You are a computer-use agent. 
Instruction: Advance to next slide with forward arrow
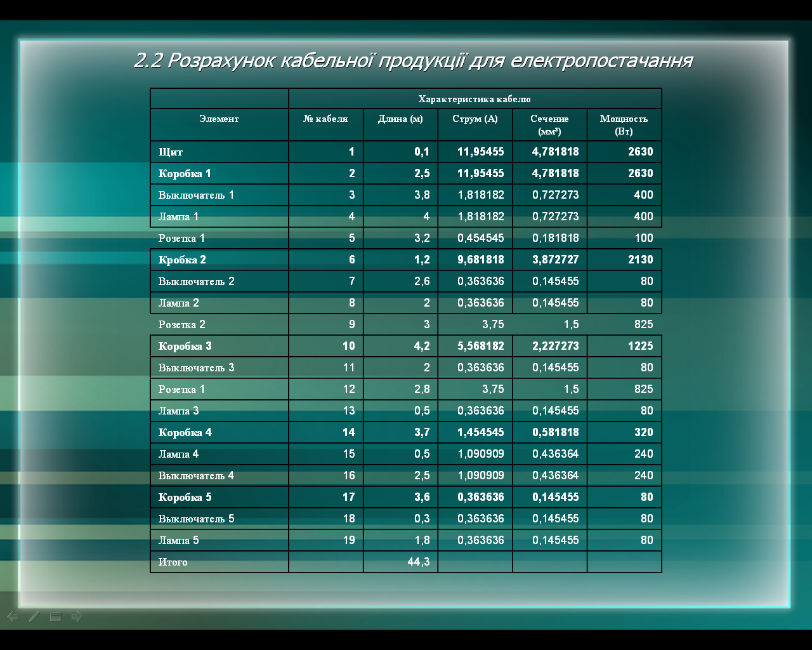(x=77, y=616)
